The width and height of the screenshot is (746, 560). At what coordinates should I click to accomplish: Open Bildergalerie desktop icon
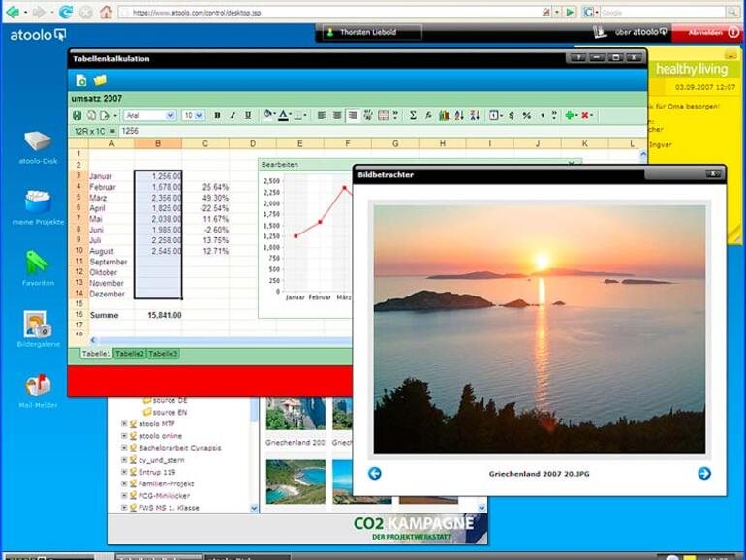pyautogui.click(x=38, y=328)
